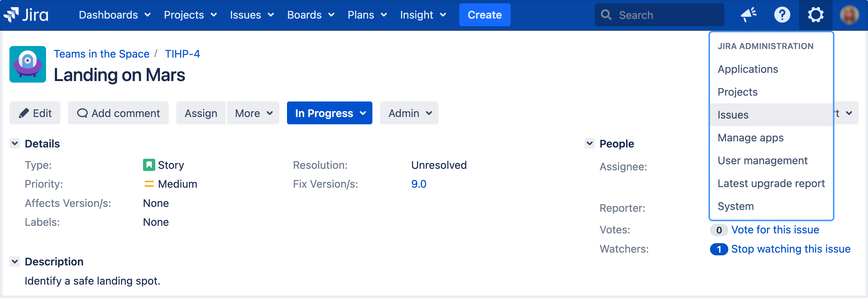
Task: Click the Create button
Action: coord(485,15)
